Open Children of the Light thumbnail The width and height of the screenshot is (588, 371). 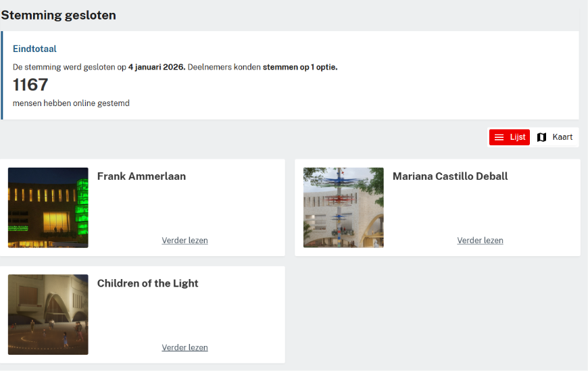click(48, 314)
